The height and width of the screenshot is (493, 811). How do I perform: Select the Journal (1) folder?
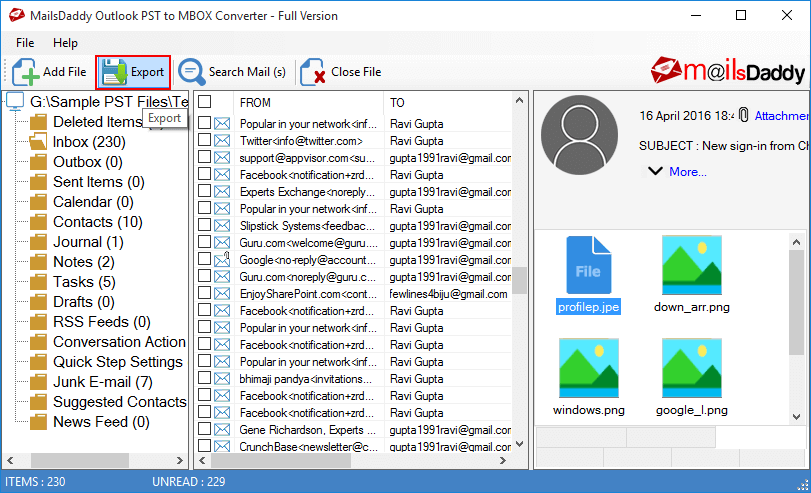(88, 242)
